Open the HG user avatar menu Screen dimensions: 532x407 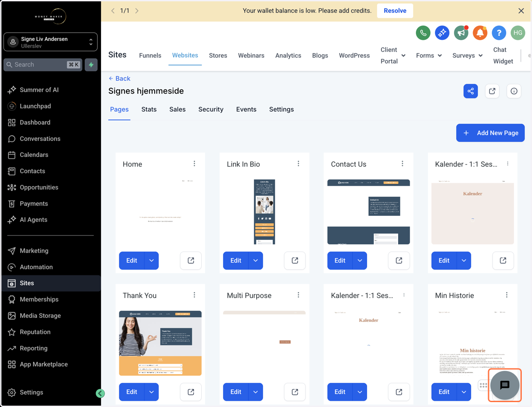point(518,33)
